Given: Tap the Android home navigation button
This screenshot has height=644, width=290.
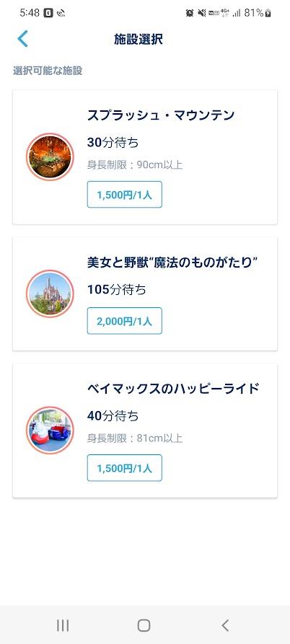Looking at the screenshot, I should (144, 625).
